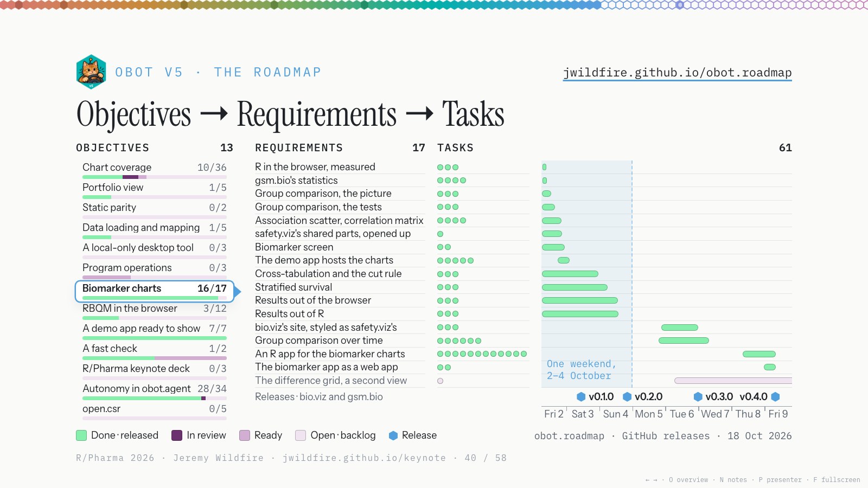Select the A fast check objective
868x488 pixels.
tap(154, 351)
